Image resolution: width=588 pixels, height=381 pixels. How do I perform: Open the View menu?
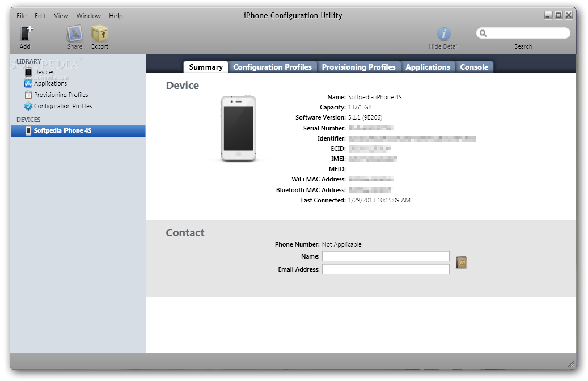pos(61,16)
